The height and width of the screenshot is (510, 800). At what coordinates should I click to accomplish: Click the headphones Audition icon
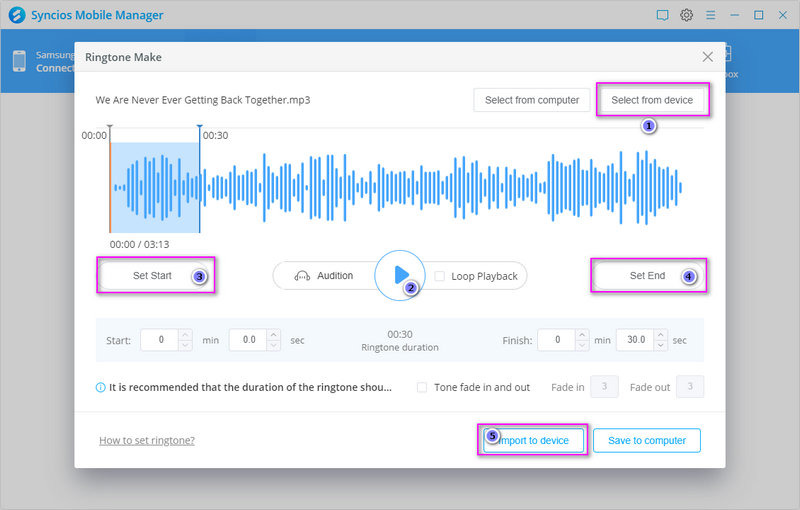[302, 276]
